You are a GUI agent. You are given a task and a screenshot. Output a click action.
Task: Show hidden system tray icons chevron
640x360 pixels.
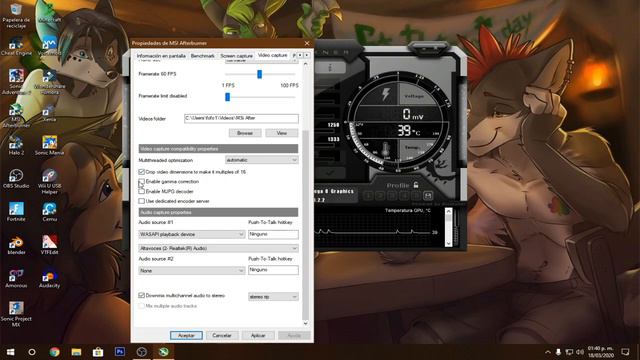coord(548,352)
